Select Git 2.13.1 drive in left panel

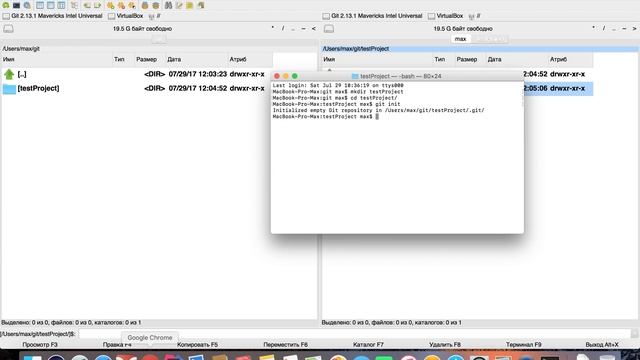53,16
